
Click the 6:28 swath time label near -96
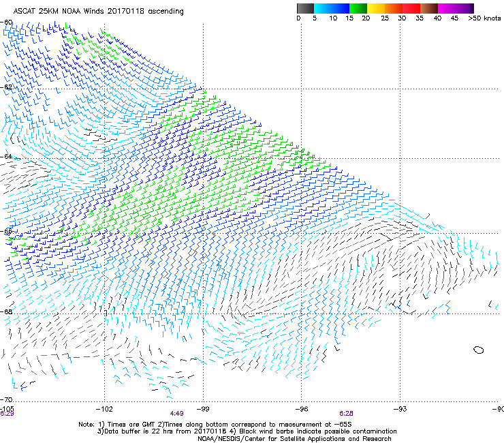click(x=346, y=414)
